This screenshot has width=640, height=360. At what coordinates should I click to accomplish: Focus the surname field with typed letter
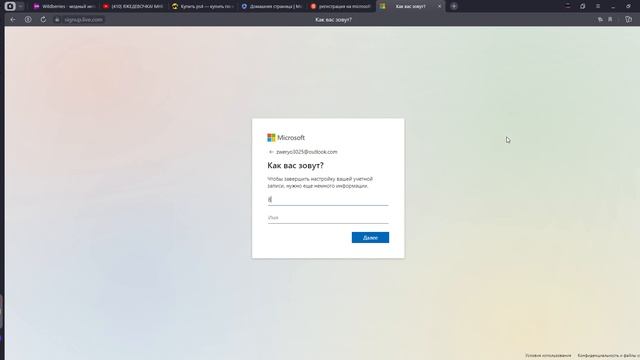328,200
